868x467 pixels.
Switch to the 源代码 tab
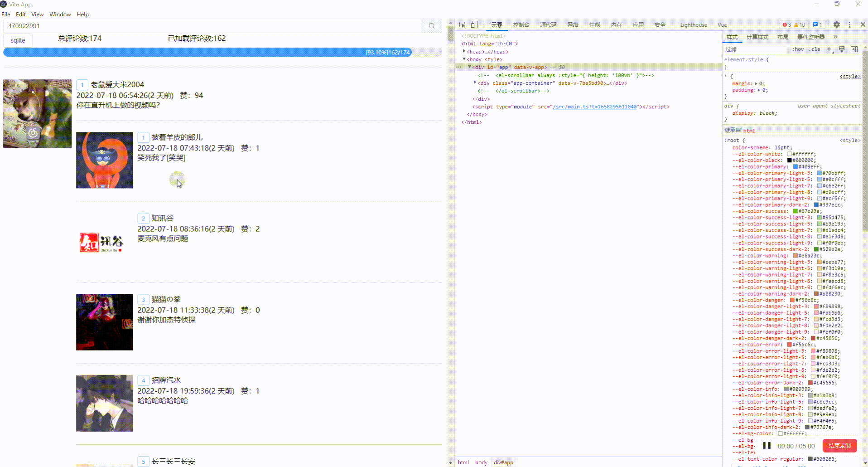point(548,25)
